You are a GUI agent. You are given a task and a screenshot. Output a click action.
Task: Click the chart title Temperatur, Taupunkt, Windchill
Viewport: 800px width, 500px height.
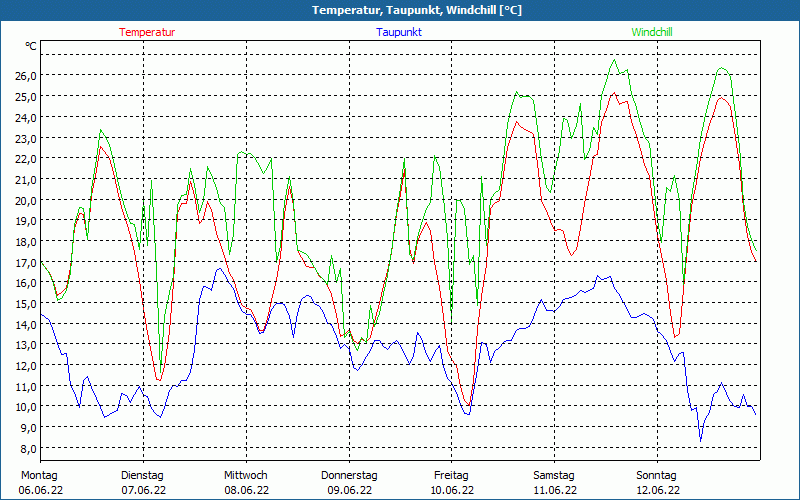[x=417, y=10]
